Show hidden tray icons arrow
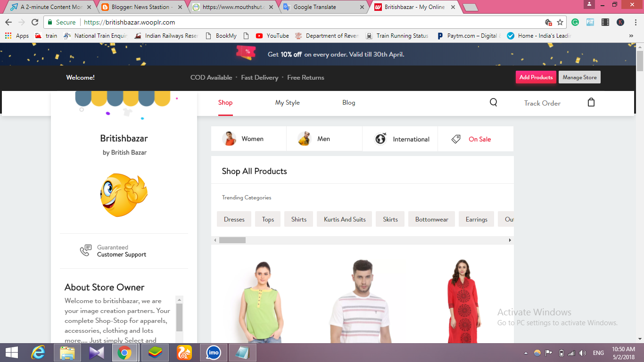Viewport: 644px width, 362px height. tap(526, 353)
